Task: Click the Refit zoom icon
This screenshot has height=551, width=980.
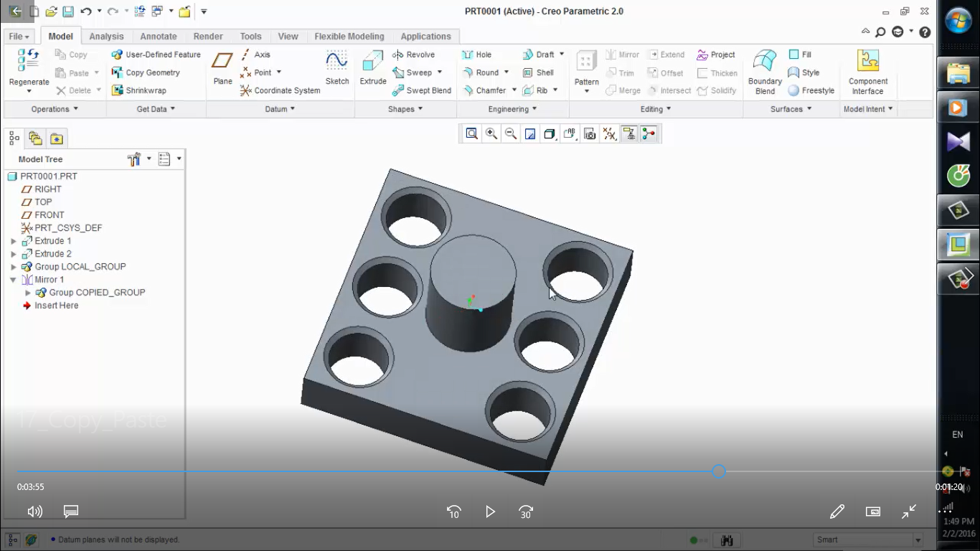Action: click(x=471, y=133)
